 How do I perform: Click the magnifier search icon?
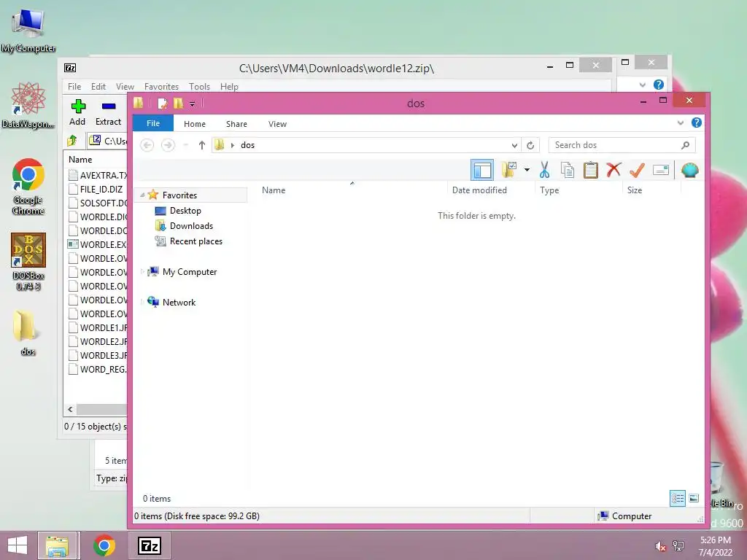click(x=685, y=145)
